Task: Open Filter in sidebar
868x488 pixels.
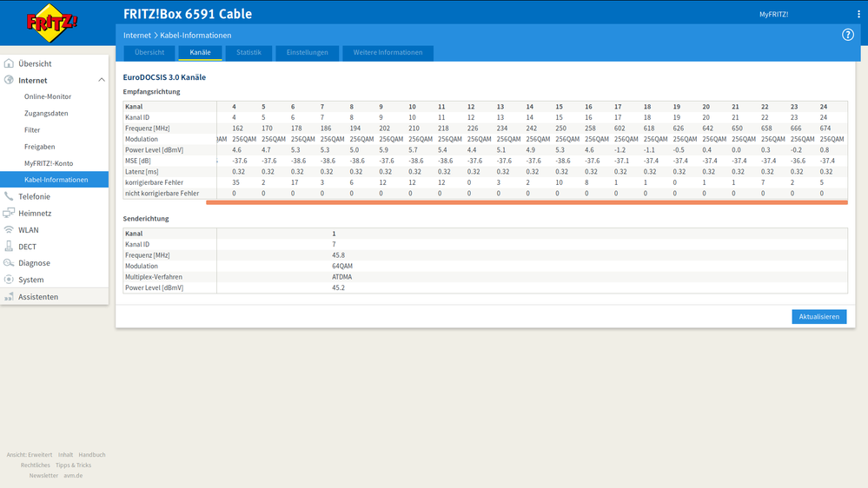Action: click(32, 129)
